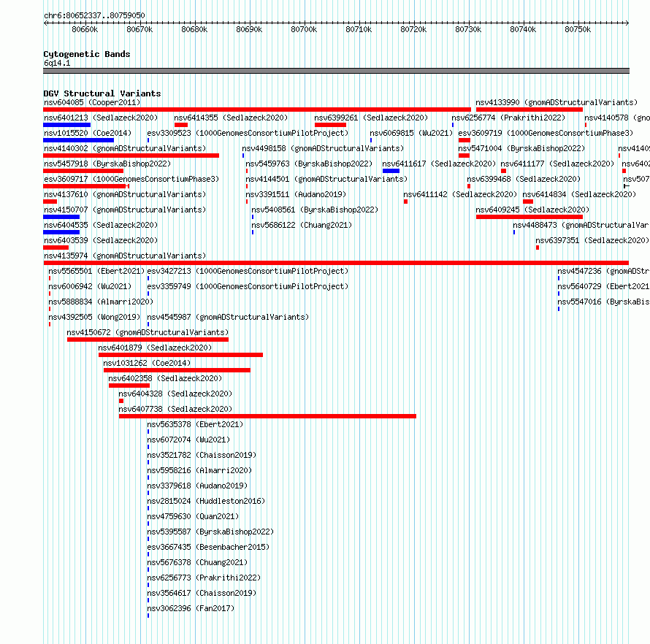The height and width of the screenshot is (644, 650).
Task: Open nsv2815024 (Huddleston2016) label
Action: click(x=206, y=501)
